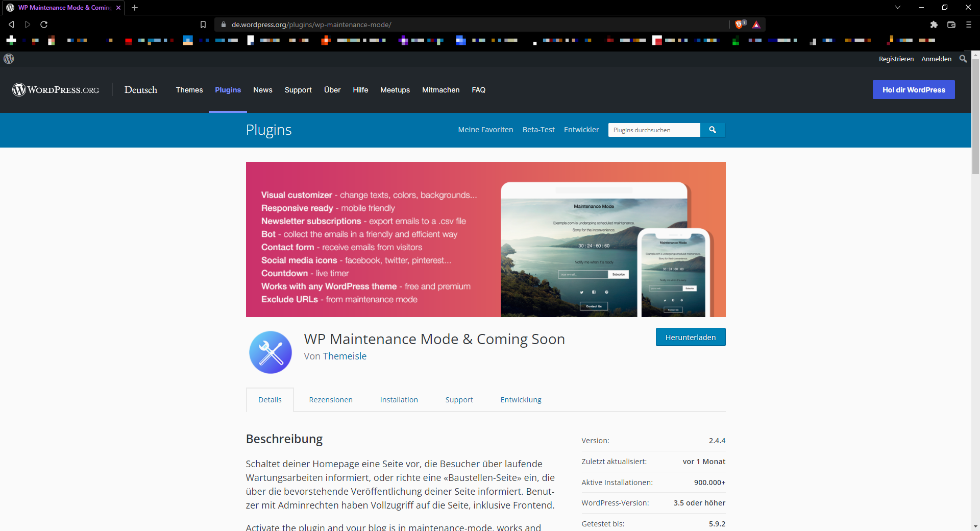Click the scrollbar up arrow
Viewport: 980px width, 531px height.
pyautogui.click(x=975, y=54)
